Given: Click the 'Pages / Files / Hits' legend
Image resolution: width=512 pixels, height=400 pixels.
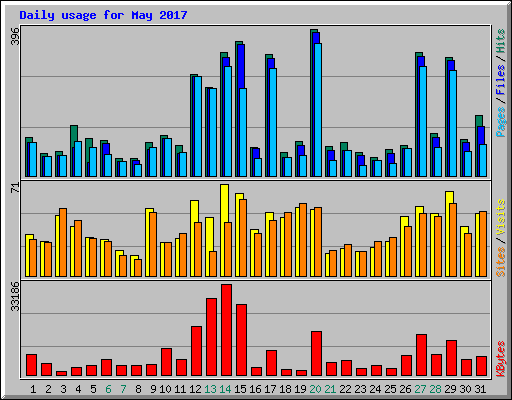Looking at the screenshot, I should [501, 83].
